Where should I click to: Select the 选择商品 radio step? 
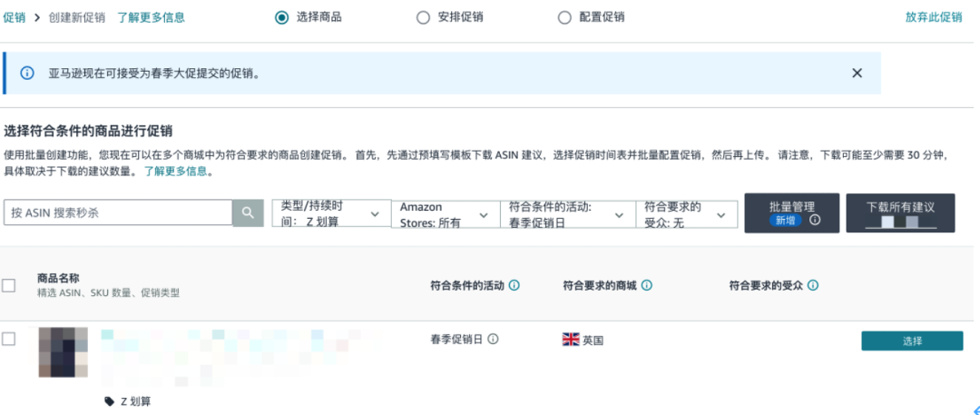coord(281,17)
